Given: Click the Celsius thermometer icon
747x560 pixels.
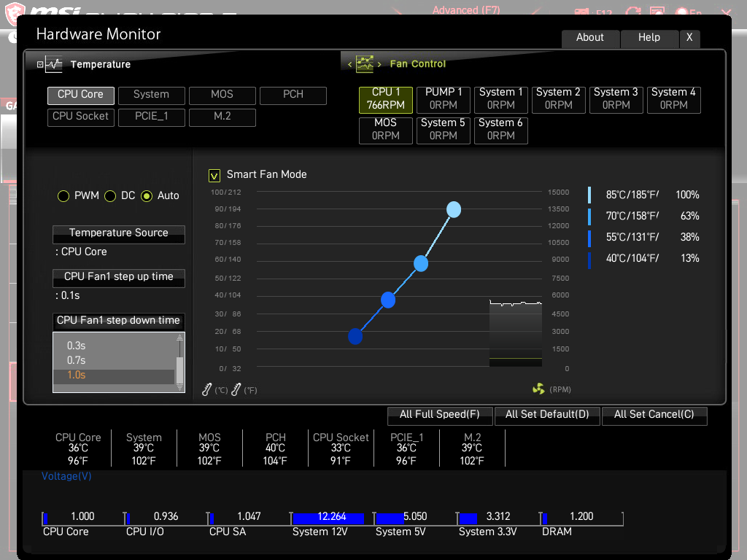Looking at the screenshot, I should pyautogui.click(x=206, y=389).
